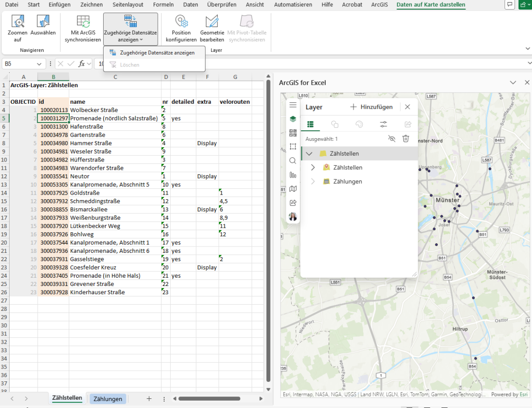Screen dimensions: 532x408
Task: Click the 'velorouten' header cell
Action: (235, 102)
